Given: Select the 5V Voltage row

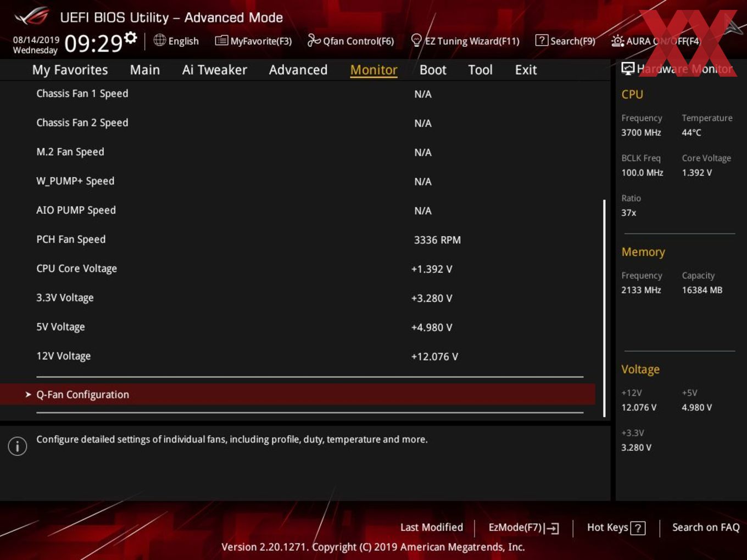Looking at the screenshot, I should 297,327.
